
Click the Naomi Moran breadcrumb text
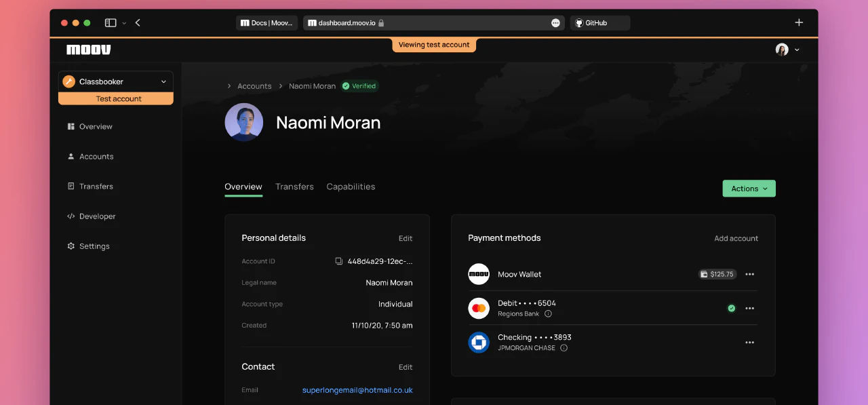tap(312, 86)
